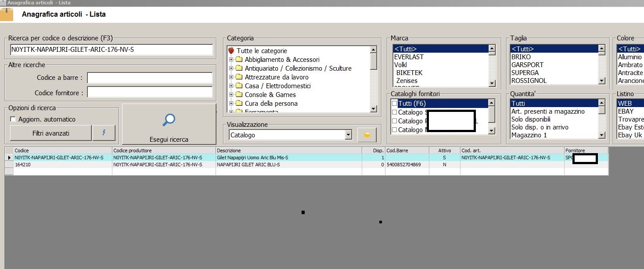The width and height of the screenshot is (644, 269).
Task: Select Volkl in the Marca list
Action: (400, 65)
